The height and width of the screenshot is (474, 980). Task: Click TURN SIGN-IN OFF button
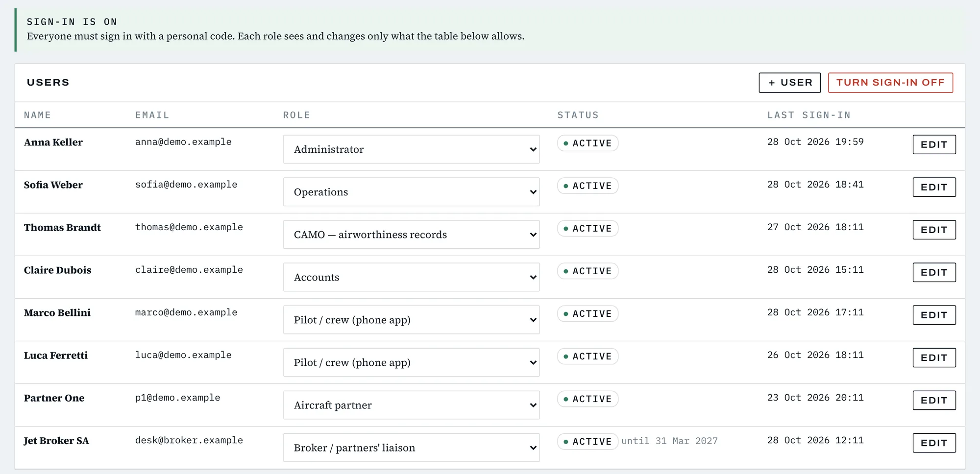[890, 83]
